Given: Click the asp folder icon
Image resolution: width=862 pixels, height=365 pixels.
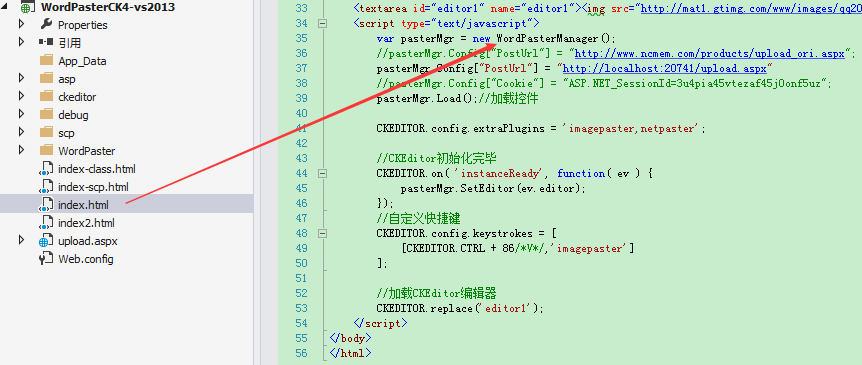Looking at the screenshot, I should point(47,79).
